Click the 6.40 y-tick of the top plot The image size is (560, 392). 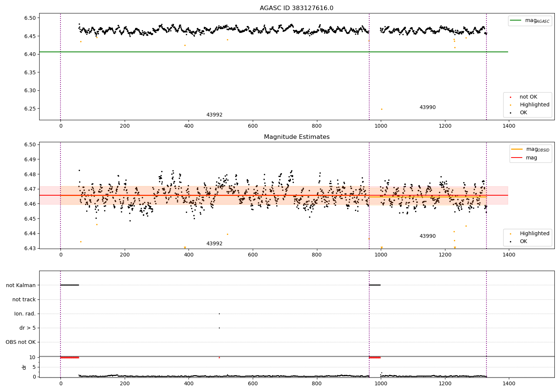tap(30, 55)
